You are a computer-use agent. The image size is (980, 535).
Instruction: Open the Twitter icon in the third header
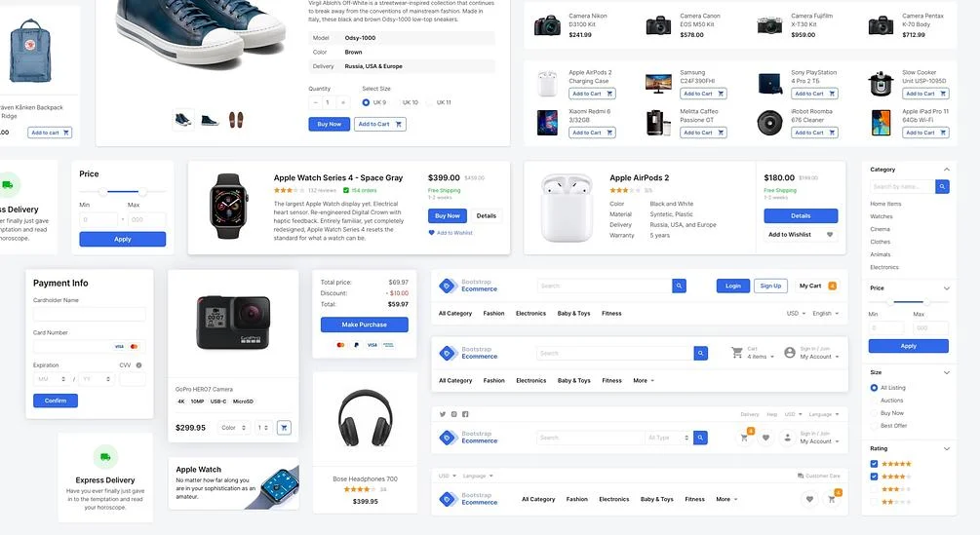point(443,414)
